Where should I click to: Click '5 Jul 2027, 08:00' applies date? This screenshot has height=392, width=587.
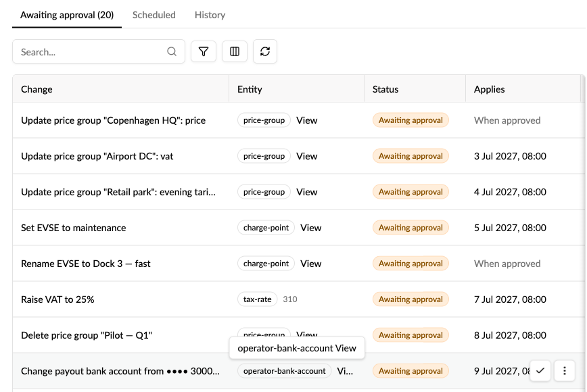pyautogui.click(x=510, y=228)
